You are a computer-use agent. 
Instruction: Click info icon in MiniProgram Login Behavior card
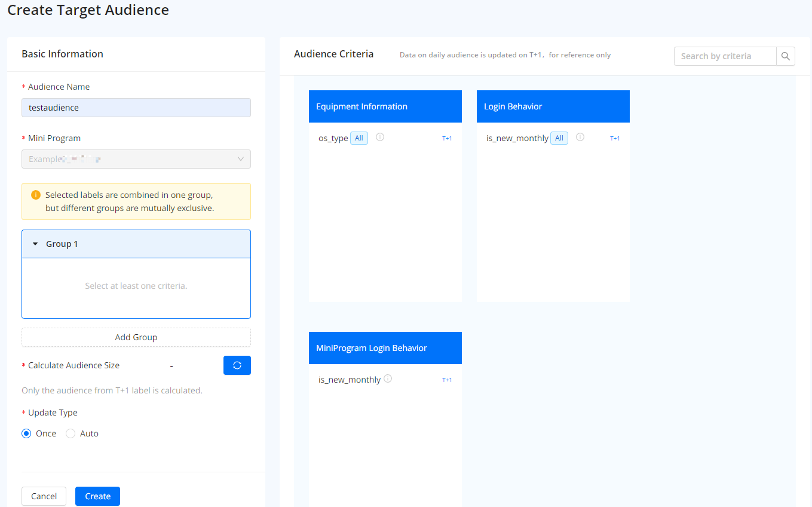pyautogui.click(x=388, y=379)
